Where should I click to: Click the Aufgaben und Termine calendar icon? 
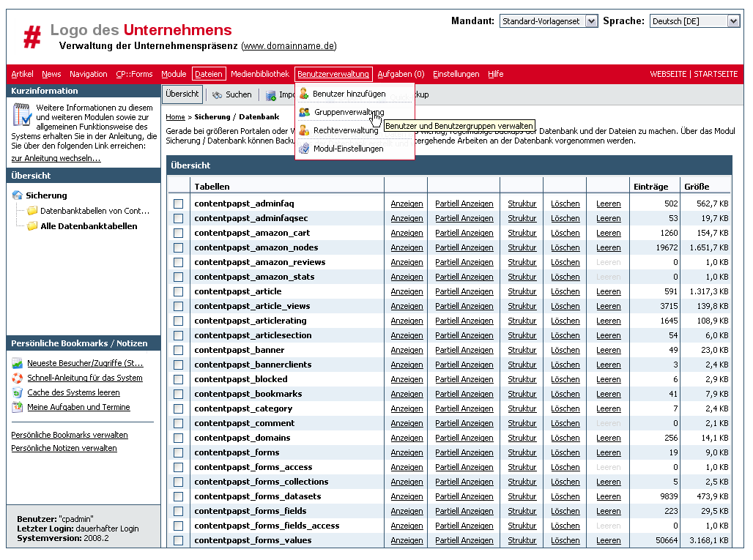pos(18,407)
